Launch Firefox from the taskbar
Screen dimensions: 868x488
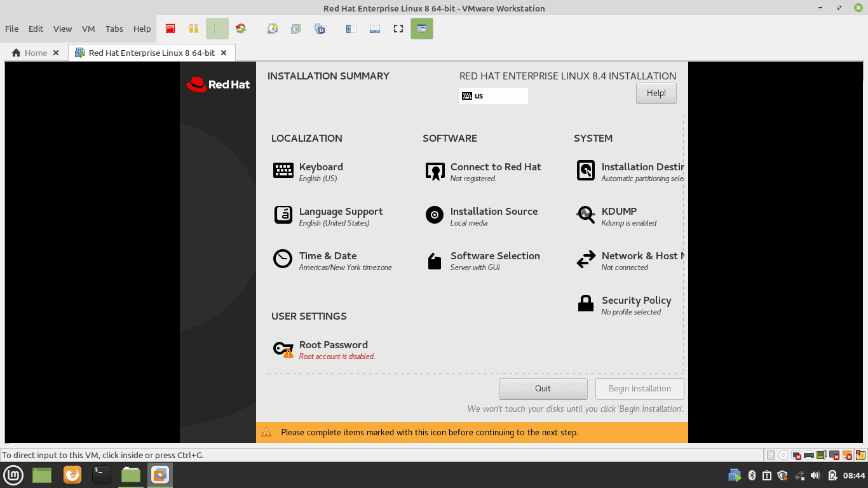[72, 475]
